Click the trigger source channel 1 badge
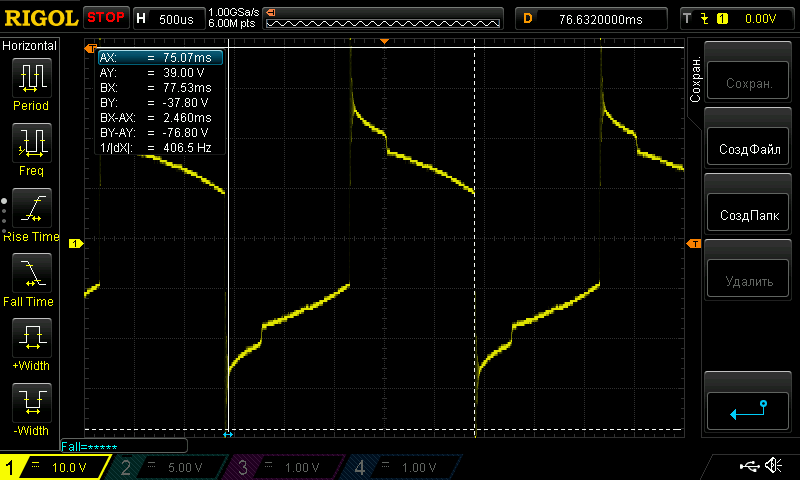This screenshot has height=480, width=800. click(722, 19)
